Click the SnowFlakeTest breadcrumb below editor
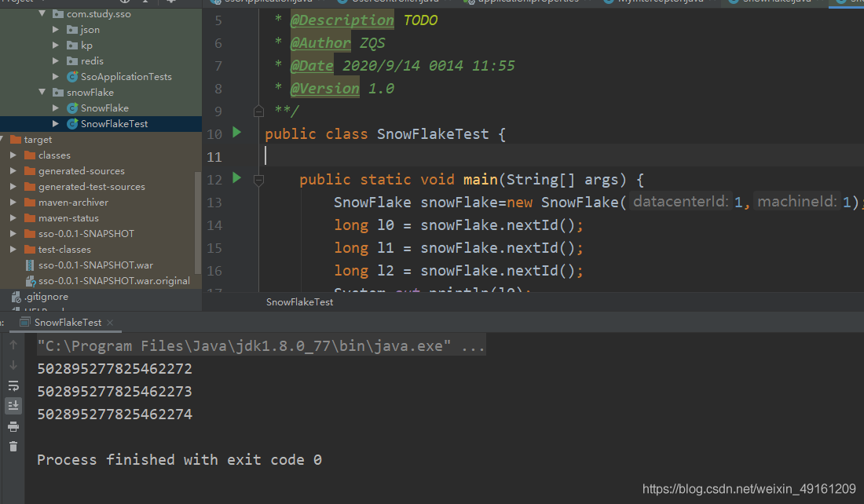864x504 pixels. (300, 301)
